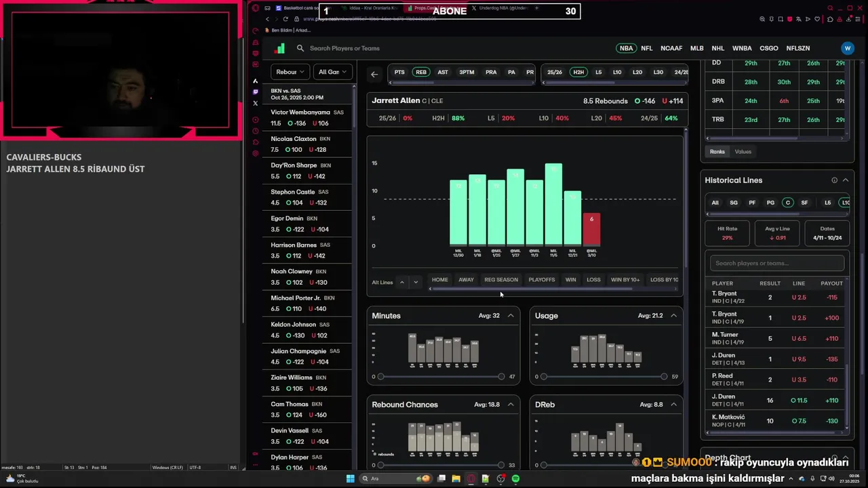This screenshot has width=868, height=488.
Task: Click the U +114 under odds
Action: (x=673, y=101)
